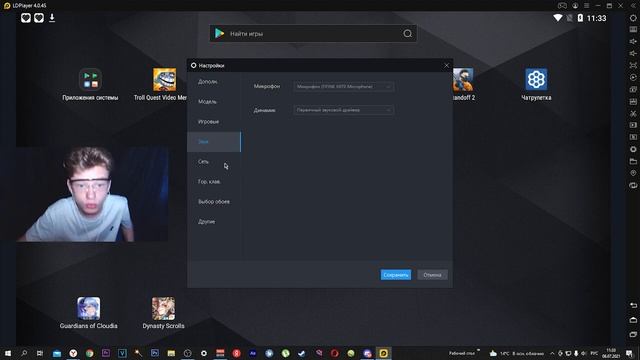Click the circular play icon in right sidebar
This screenshot has width=640, height=360.
tap(633, 77)
